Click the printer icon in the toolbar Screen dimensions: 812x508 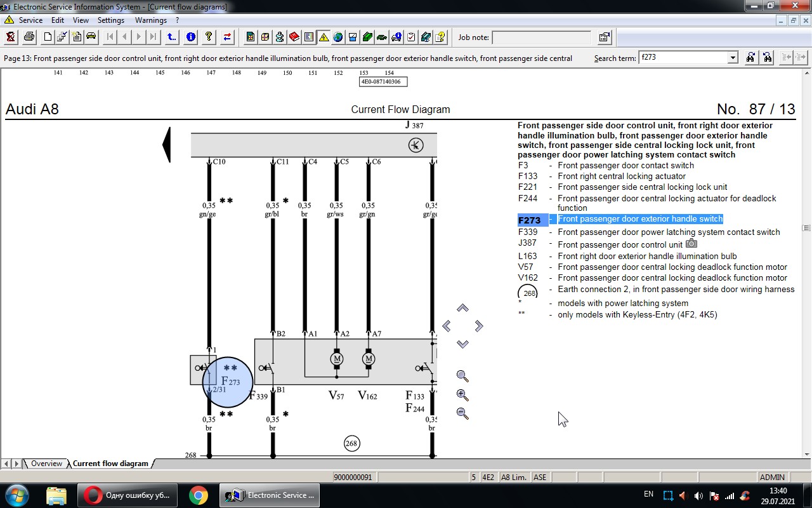click(29, 37)
